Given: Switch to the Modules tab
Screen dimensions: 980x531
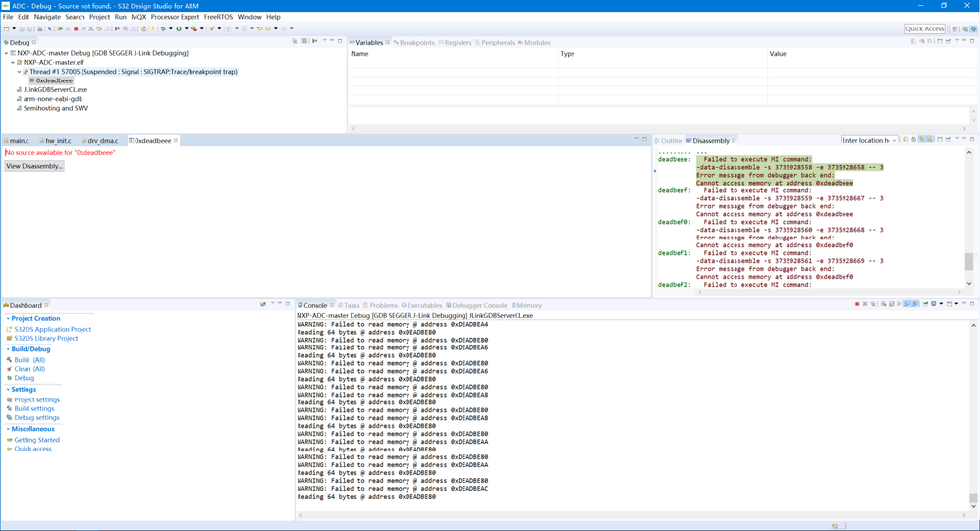Looking at the screenshot, I should point(534,43).
